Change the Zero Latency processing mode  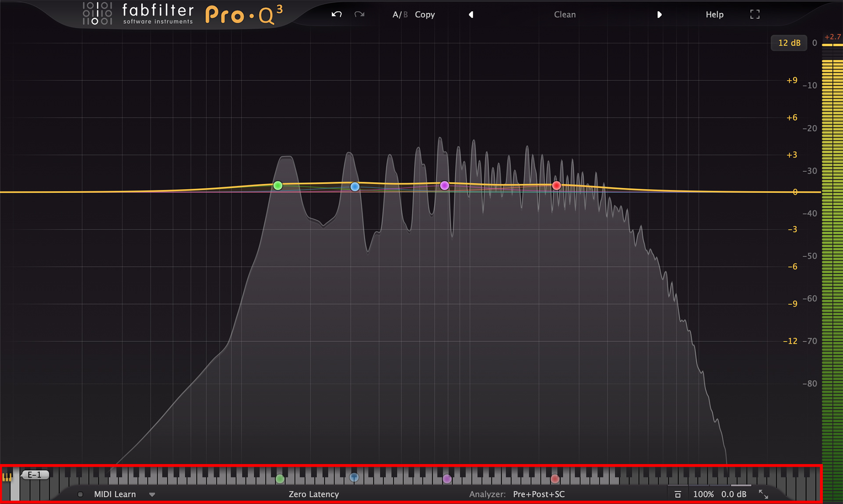click(x=313, y=494)
